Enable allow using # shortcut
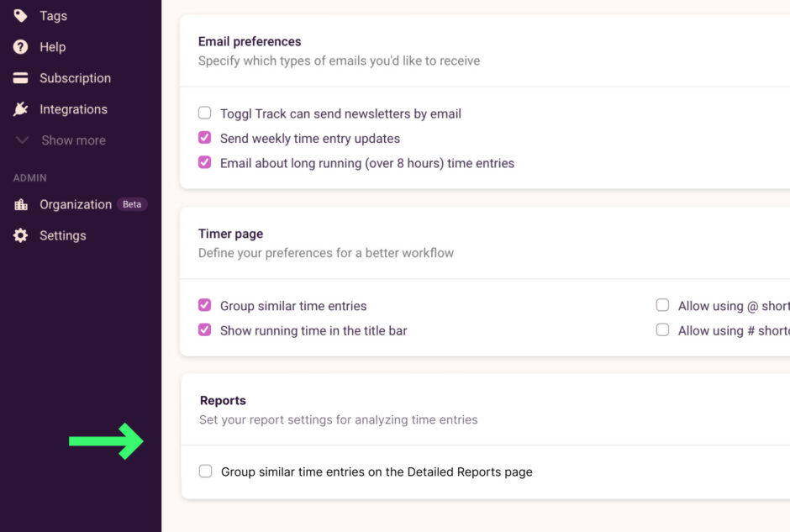Viewport: 790px width, 532px height. click(x=662, y=330)
